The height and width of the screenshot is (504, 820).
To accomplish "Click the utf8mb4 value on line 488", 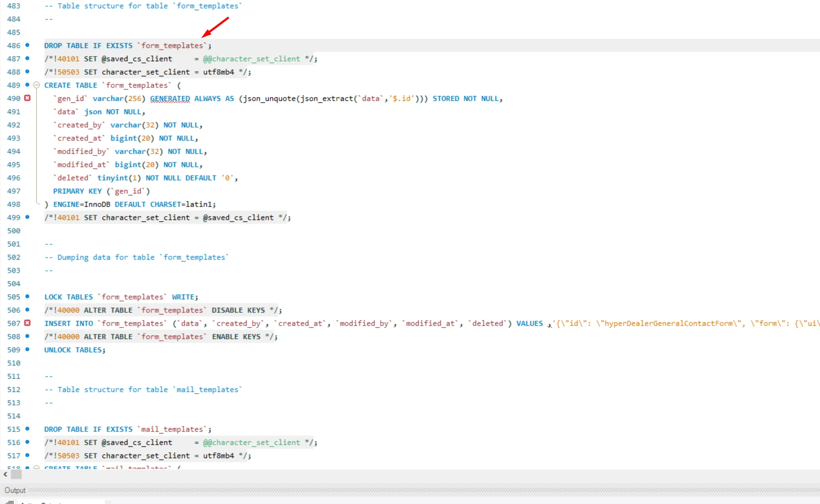I will pos(219,72).
